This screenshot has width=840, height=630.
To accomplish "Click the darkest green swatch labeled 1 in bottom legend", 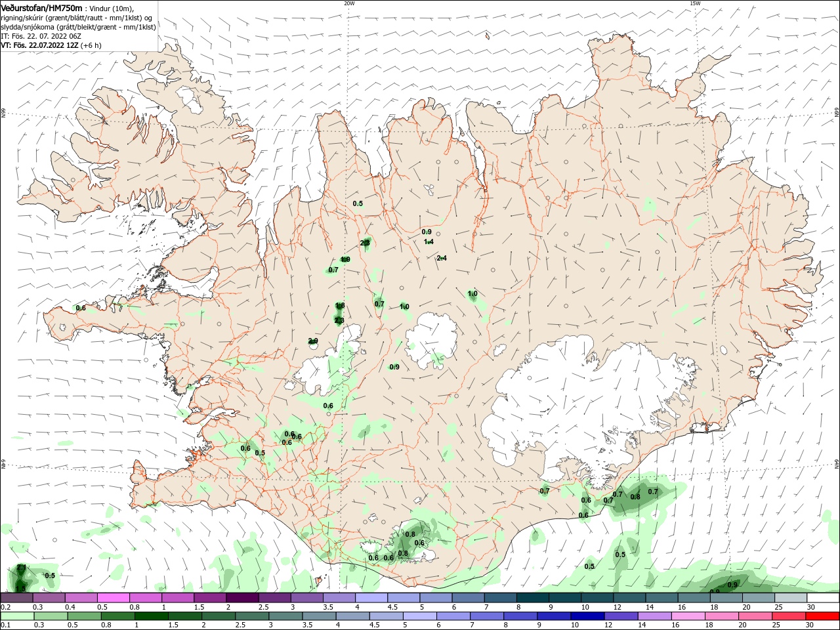I will click(x=151, y=616).
